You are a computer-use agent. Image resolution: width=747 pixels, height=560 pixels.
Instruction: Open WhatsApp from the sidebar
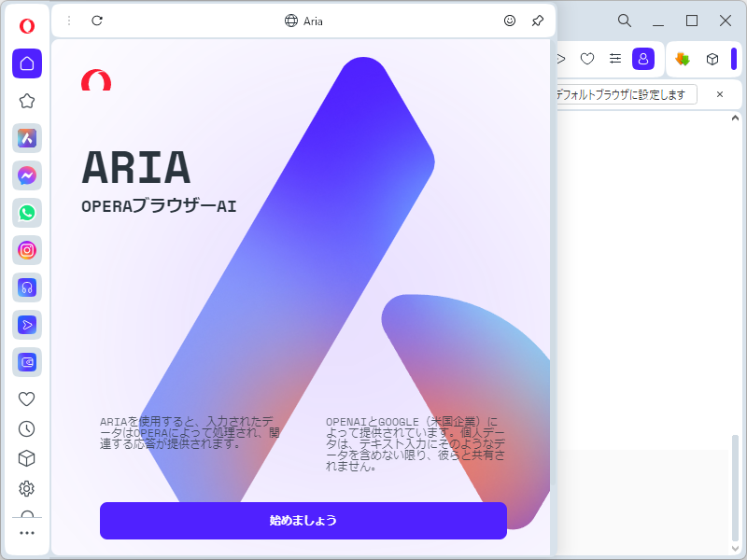click(x=26, y=214)
